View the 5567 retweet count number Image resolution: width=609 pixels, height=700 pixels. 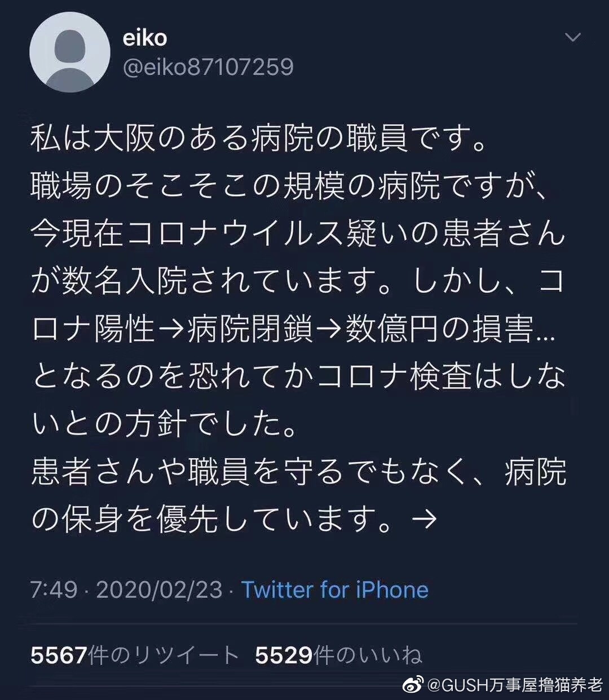pyautogui.click(x=59, y=655)
